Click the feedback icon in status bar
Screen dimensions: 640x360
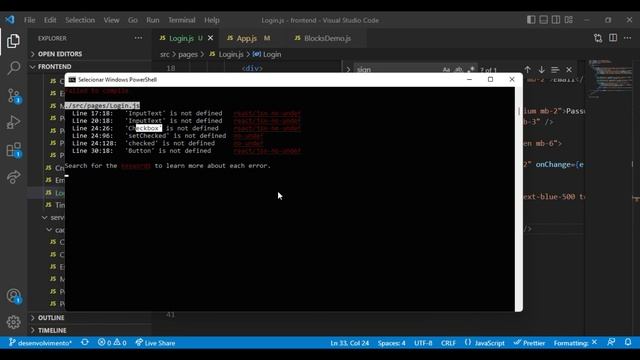611,342
